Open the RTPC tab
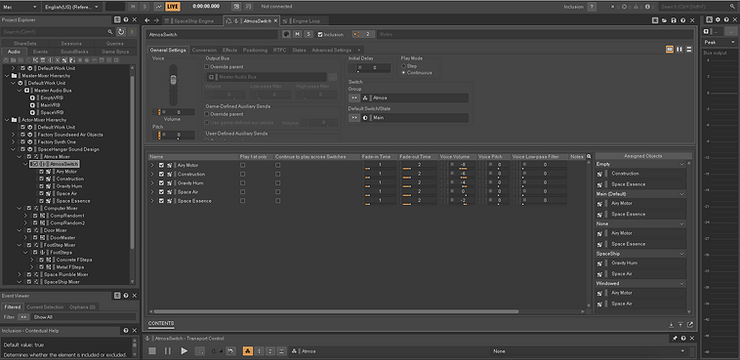Image resolution: width=740 pixels, height=360 pixels. coord(279,50)
